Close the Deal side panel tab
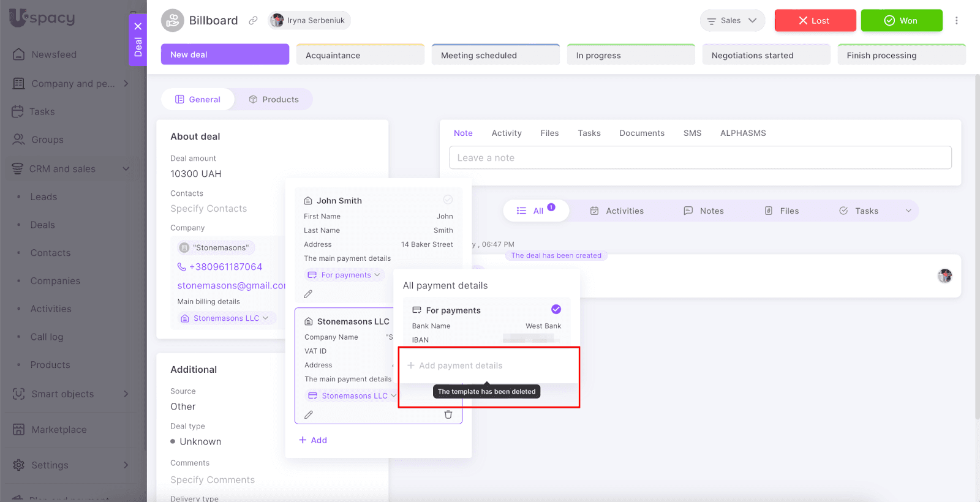Viewport: 980px width, 502px height. pos(138,26)
